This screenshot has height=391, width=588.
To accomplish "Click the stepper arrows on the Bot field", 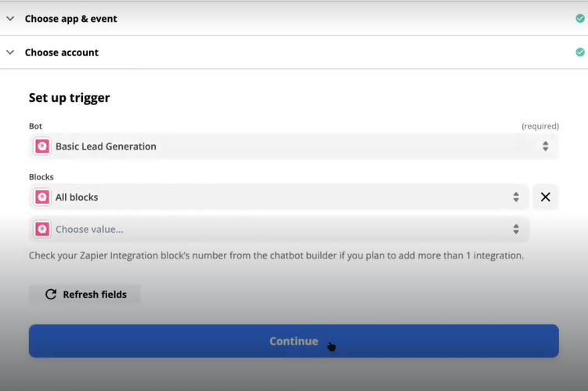I will [x=545, y=147].
